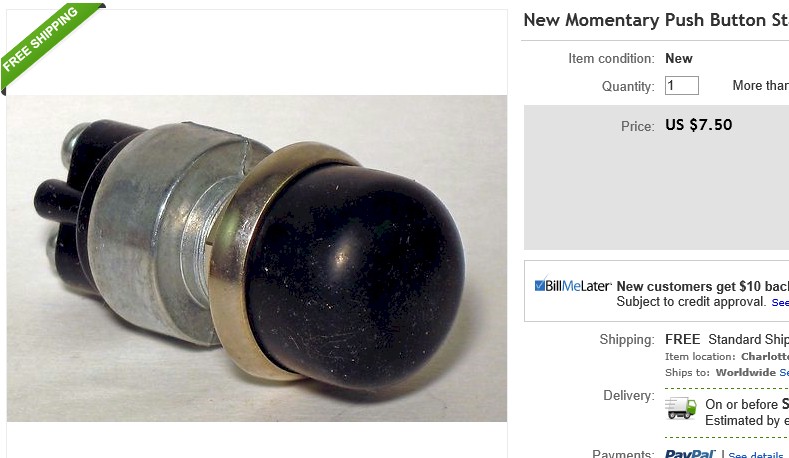Open See terms link under BillMeLater offer

point(780,302)
